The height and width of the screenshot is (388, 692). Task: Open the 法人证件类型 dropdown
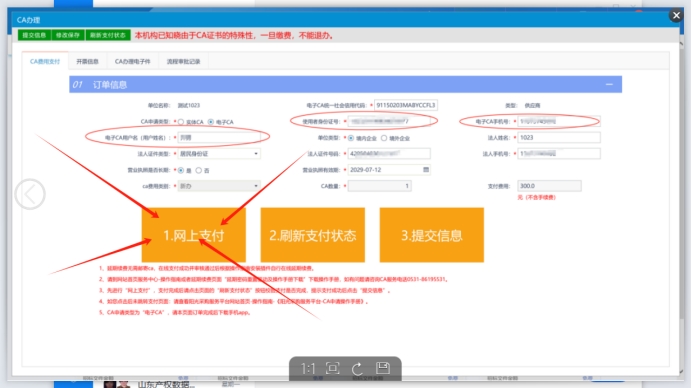(219, 154)
